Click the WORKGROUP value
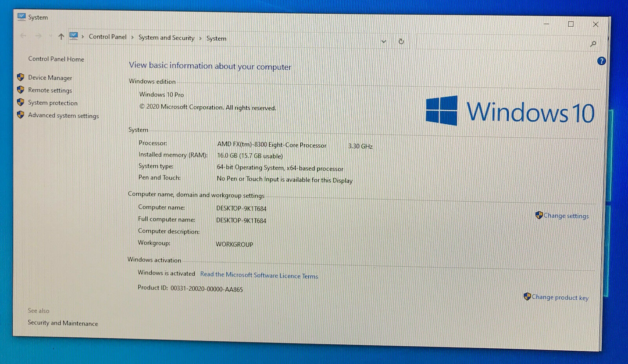This screenshot has width=628, height=364. (x=234, y=244)
